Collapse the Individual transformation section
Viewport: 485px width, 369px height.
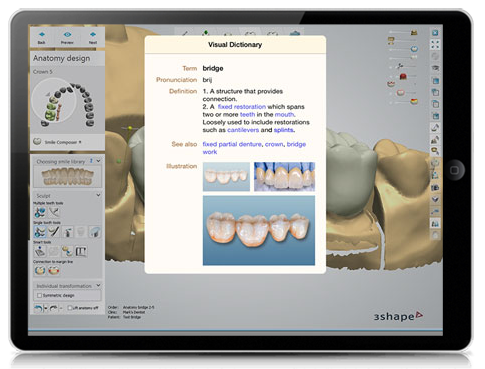tap(98, 285)
